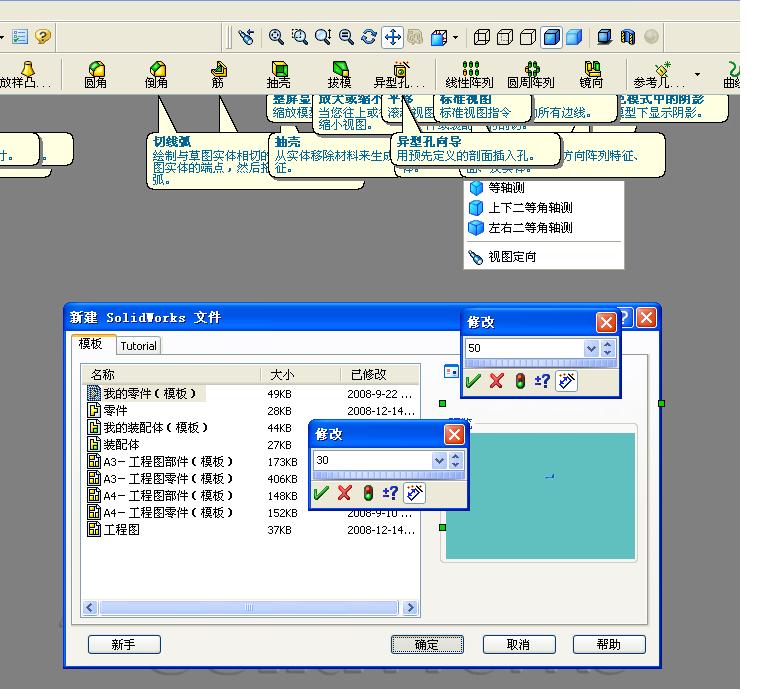Click the yellow help question mark icon
Screen dimensions: 760x694
43,36
